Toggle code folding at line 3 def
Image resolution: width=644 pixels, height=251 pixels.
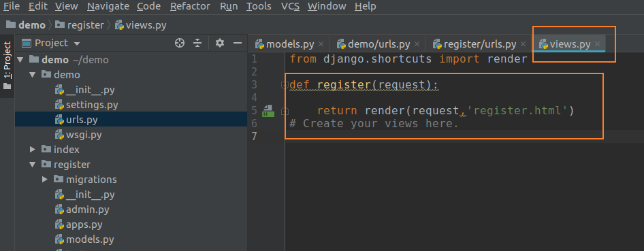pos(284,85)
